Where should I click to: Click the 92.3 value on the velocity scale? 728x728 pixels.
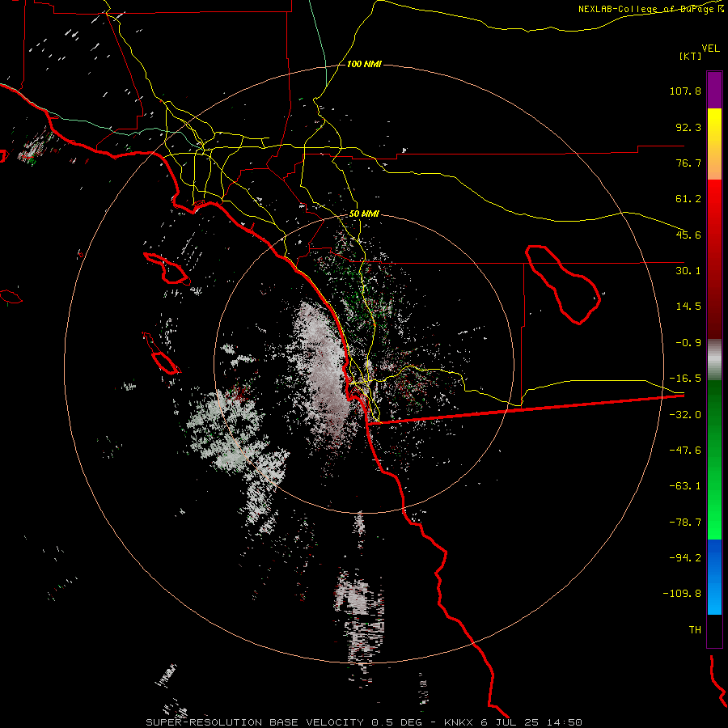(x=688, y=127)
